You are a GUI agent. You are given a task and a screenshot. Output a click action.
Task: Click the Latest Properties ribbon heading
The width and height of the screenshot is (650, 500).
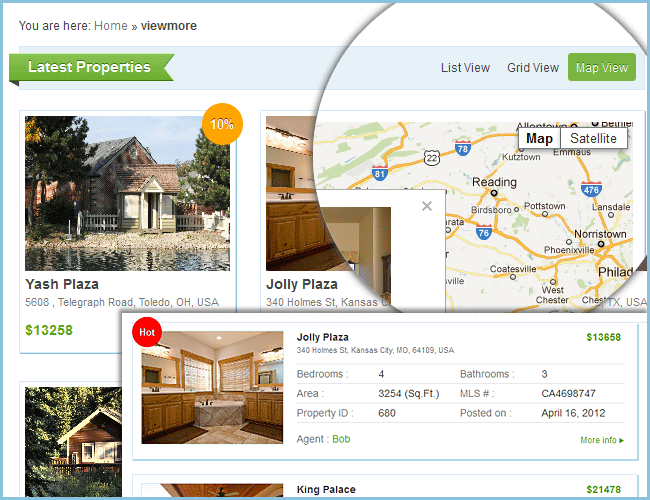89,67
